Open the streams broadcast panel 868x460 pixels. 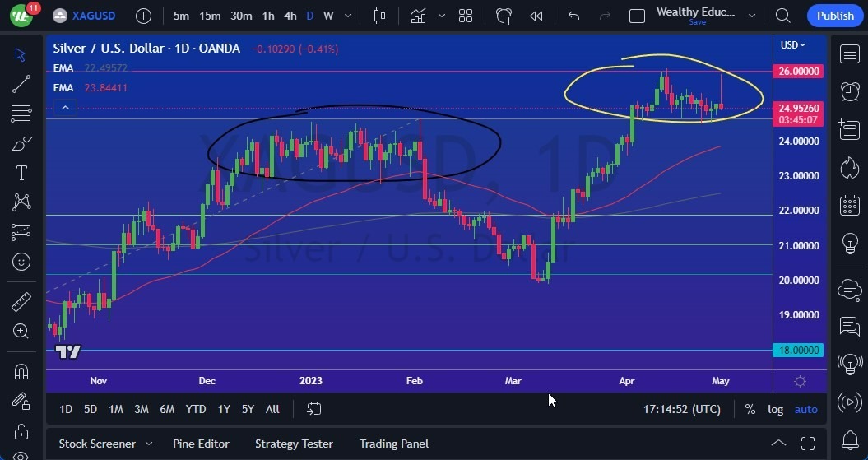click(x=849, y=402)
